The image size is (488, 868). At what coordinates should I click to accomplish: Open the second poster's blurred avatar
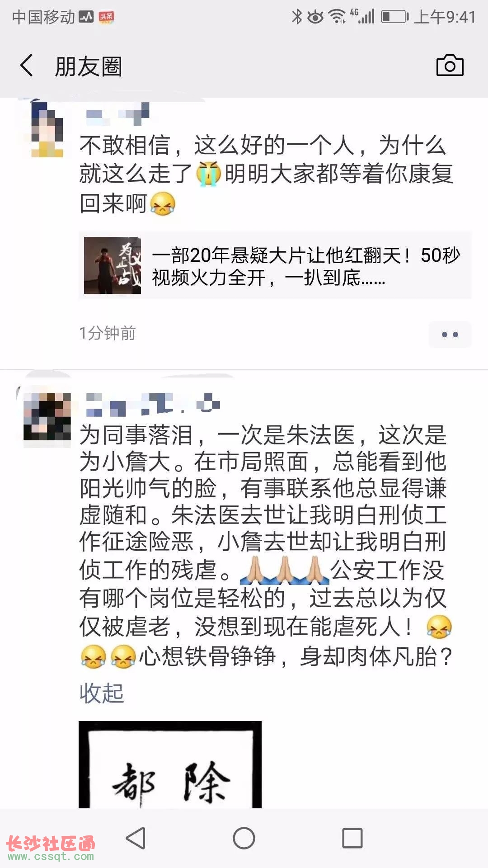click(x=47, y=416)
